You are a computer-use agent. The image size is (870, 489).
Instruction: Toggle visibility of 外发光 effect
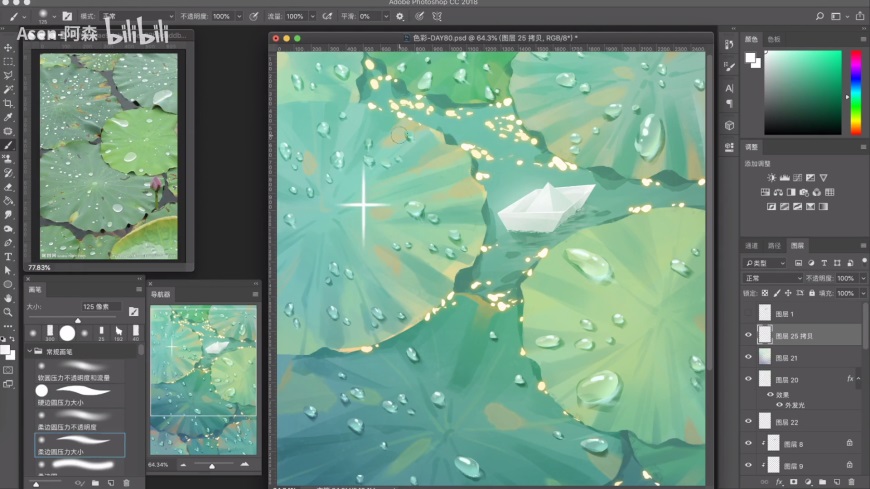coord(779,405)
